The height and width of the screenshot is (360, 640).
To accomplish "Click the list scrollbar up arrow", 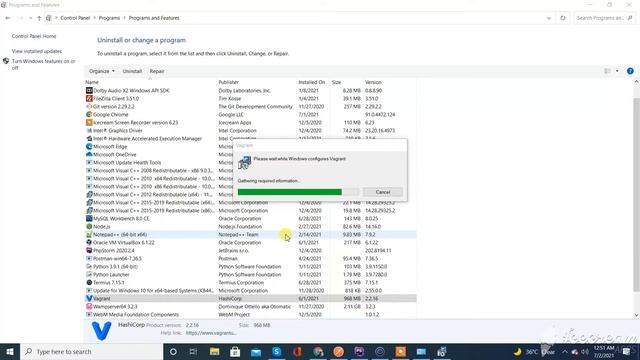I will pyautogui.click(x=636, y=82).
